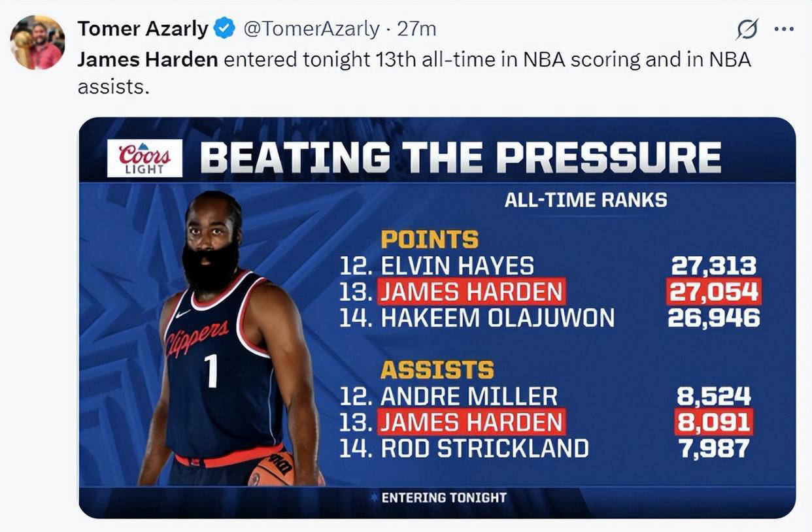Click the yellow Points section label
This screenshot has height=532, width=812.
pyautogui.click(x=429, y=240)
